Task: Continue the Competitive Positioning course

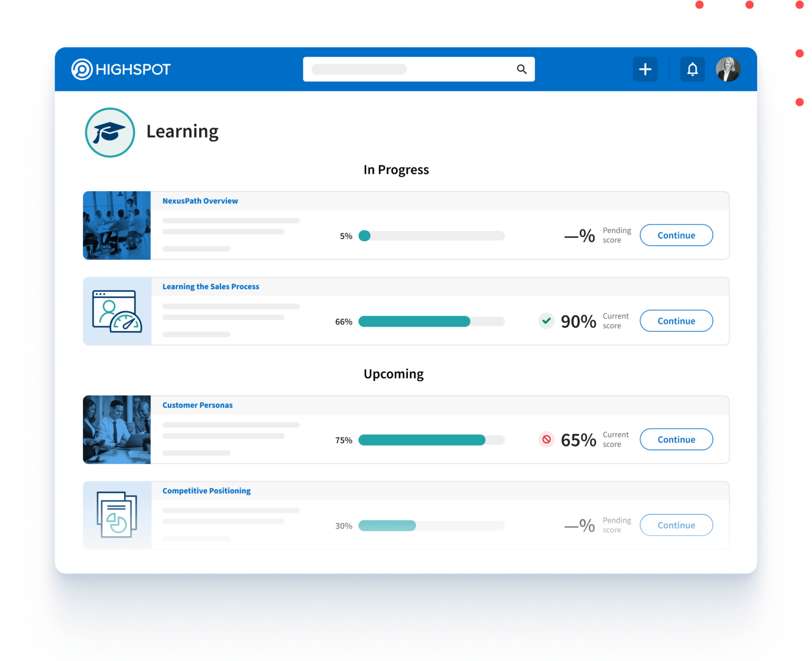Action: click(676, 525)
